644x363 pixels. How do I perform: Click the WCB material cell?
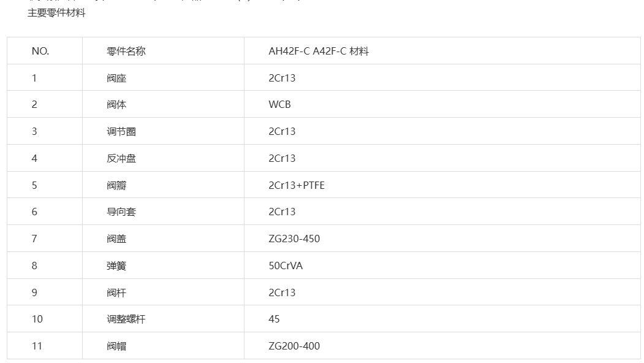442,104
